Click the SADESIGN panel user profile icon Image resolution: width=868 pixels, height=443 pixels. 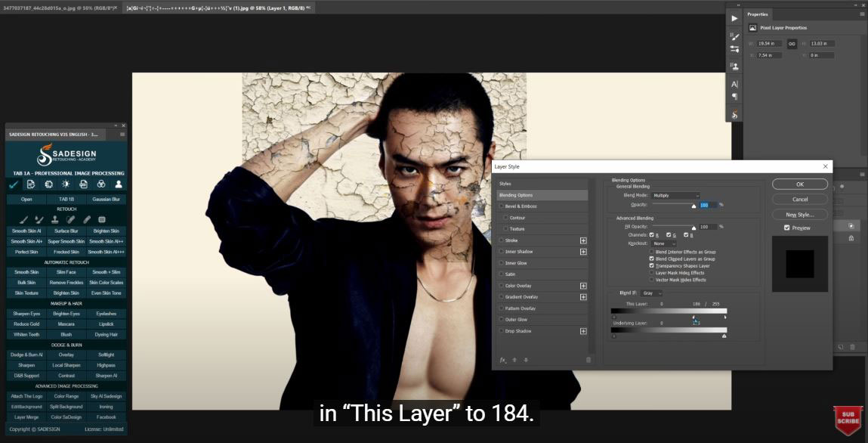pos(119,184)
